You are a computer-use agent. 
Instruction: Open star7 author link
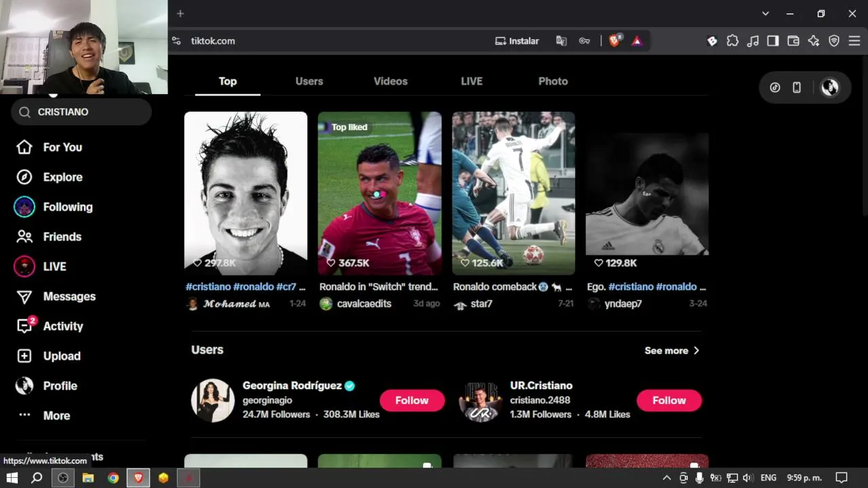coord(481,304)
